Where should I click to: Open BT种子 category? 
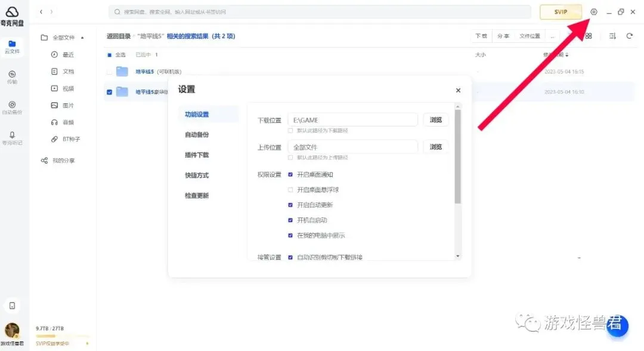coord(66,139)
